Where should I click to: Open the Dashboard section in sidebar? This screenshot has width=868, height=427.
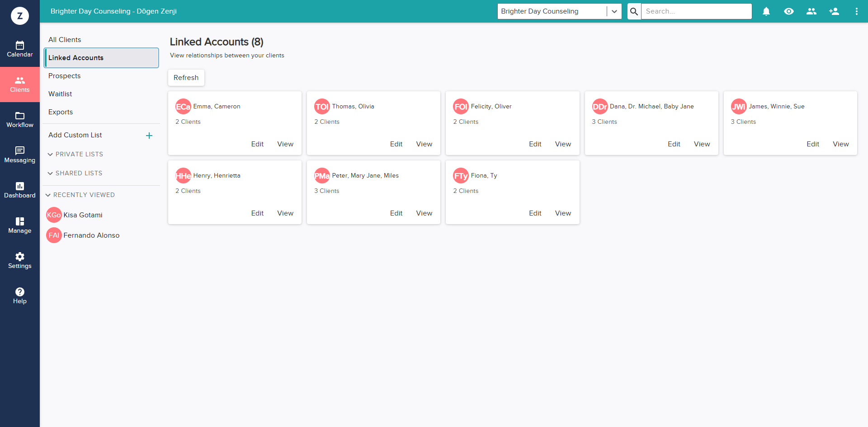20,190
